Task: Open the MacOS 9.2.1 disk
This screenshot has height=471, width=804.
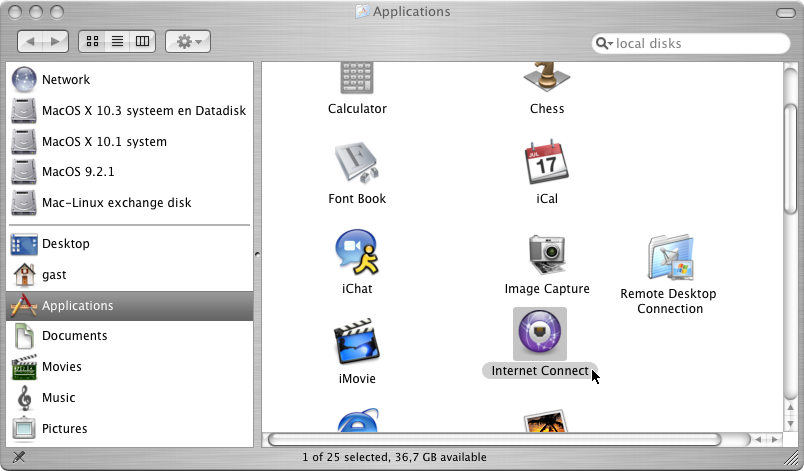Action: pos(129,172)
